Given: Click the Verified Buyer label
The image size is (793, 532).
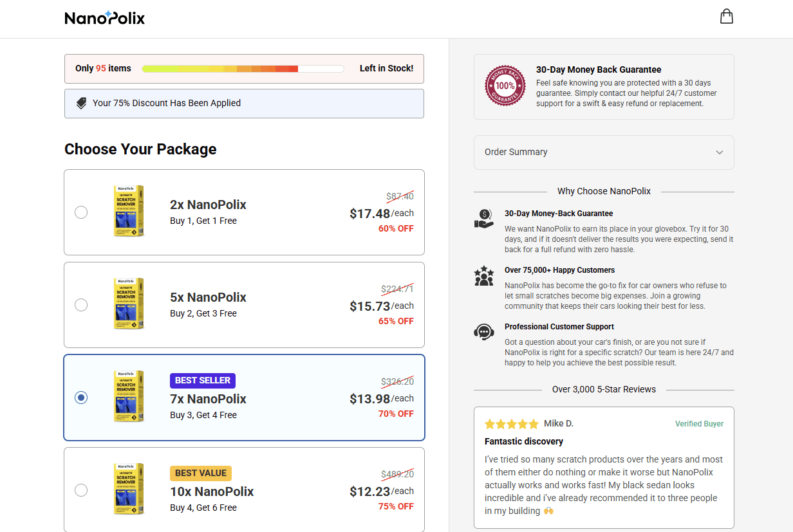Looking at the screenshot, I should coord(699,424).
